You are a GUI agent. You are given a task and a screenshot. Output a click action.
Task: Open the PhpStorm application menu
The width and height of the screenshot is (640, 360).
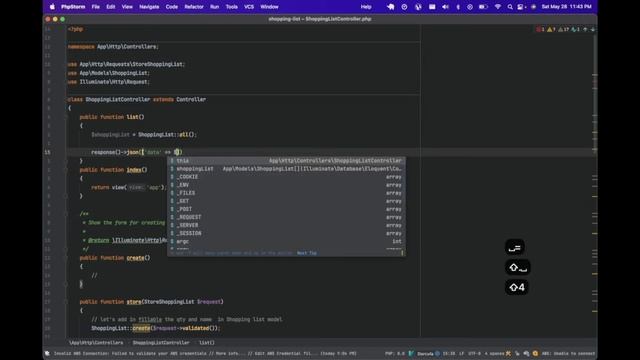click(73, 7)
